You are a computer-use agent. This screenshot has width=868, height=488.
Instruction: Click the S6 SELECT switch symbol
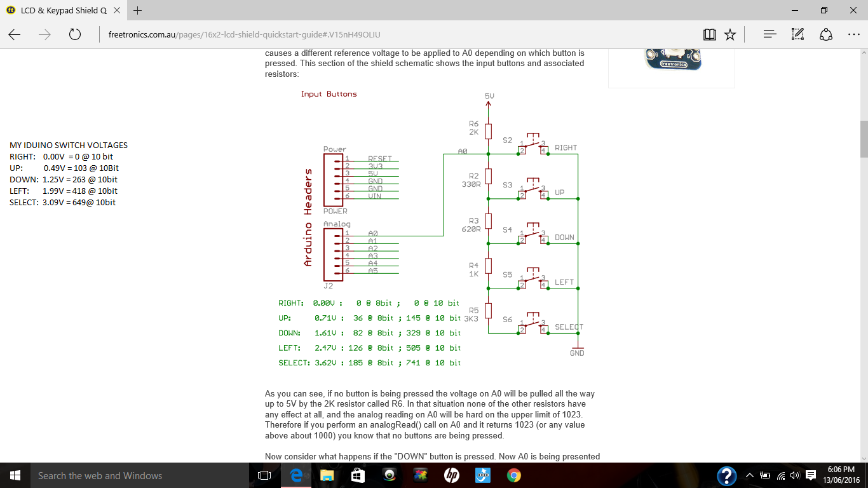click(533, 323)
